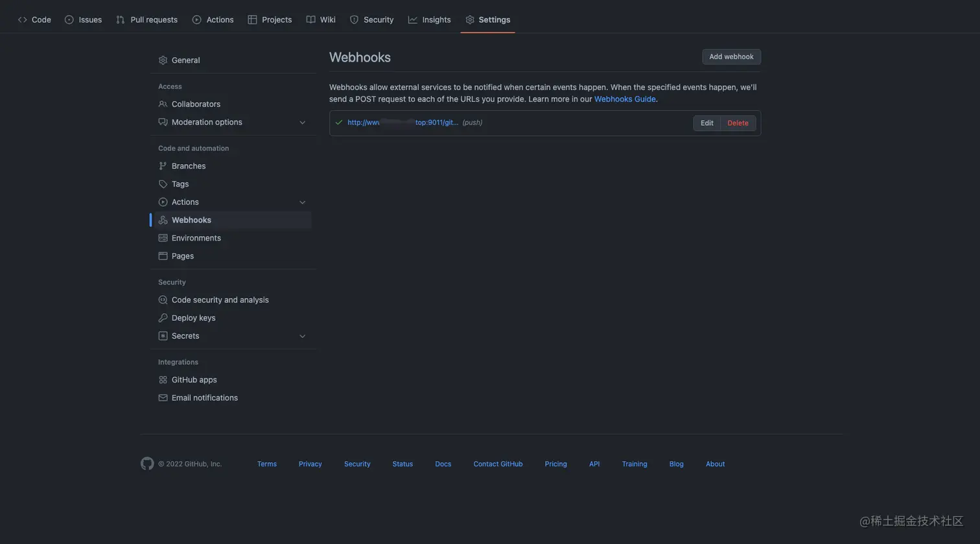980x544 pixels.
Task: Expand the Actions sidebar section chevron
Action: pos(302,202)
